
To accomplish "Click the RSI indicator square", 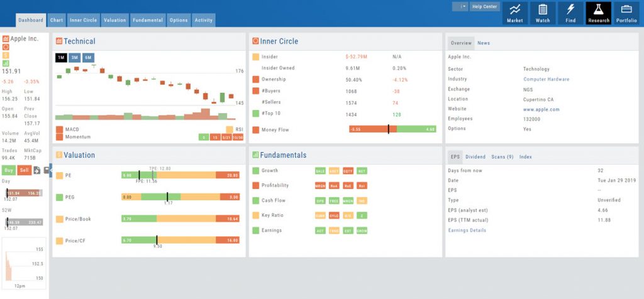I will point(229,129).
